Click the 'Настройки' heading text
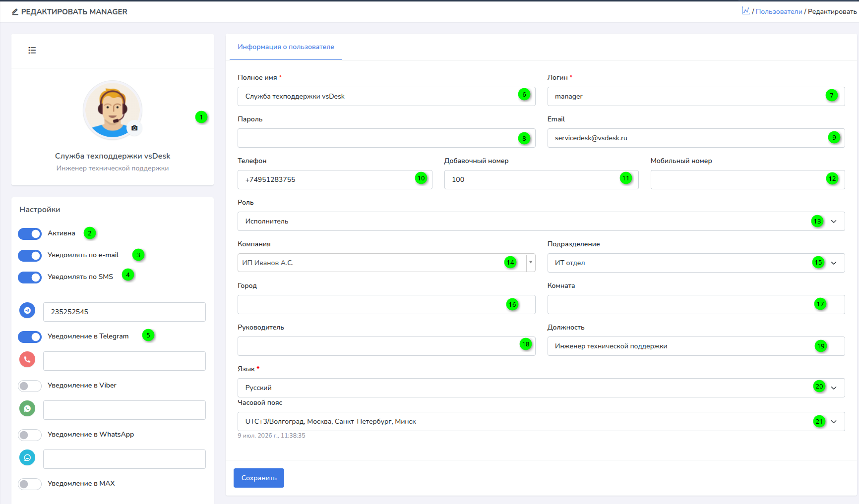 (x=40, y=210)
